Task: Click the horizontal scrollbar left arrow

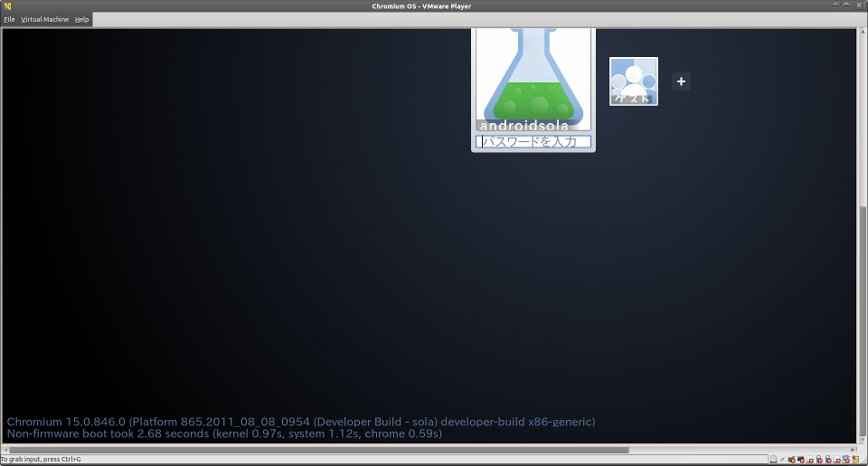Action: tap(5, 450)
